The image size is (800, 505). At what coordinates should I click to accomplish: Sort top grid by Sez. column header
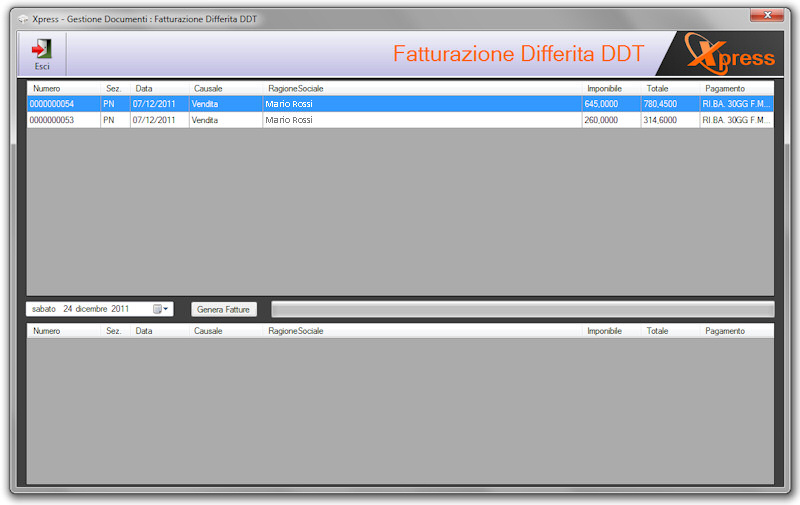[115, 88]
